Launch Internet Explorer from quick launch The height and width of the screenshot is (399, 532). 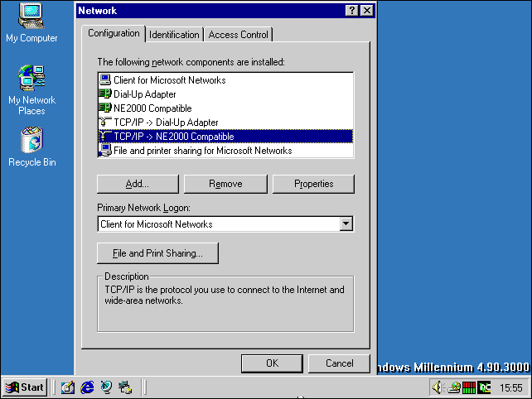(x=87, y=387)
